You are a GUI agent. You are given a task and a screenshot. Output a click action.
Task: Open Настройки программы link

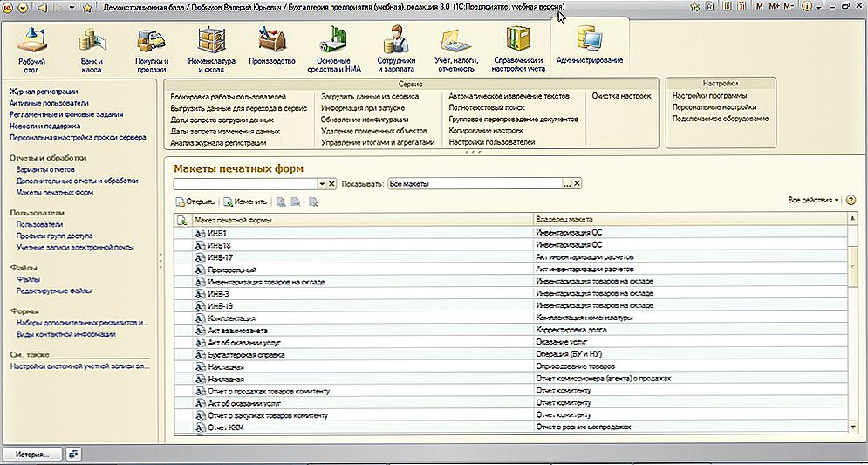[x=708, y=95]
